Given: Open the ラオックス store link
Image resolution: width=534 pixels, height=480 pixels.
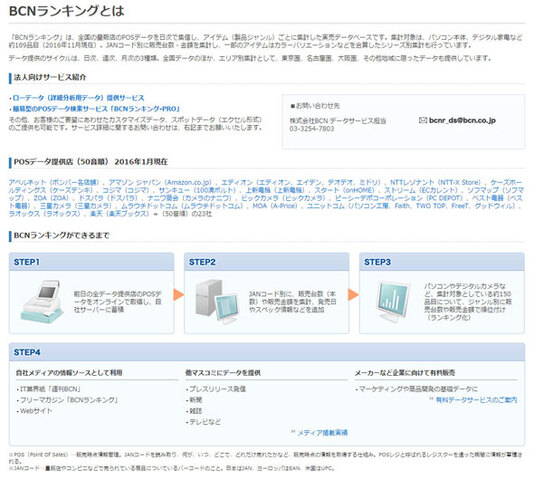Looking at the screenshot, I should tap(44, 214).
